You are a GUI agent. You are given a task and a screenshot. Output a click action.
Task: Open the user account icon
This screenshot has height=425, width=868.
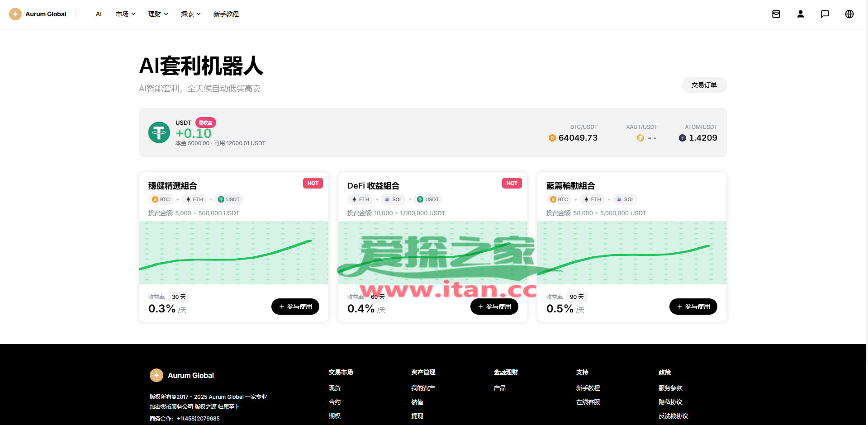[801, 14]
